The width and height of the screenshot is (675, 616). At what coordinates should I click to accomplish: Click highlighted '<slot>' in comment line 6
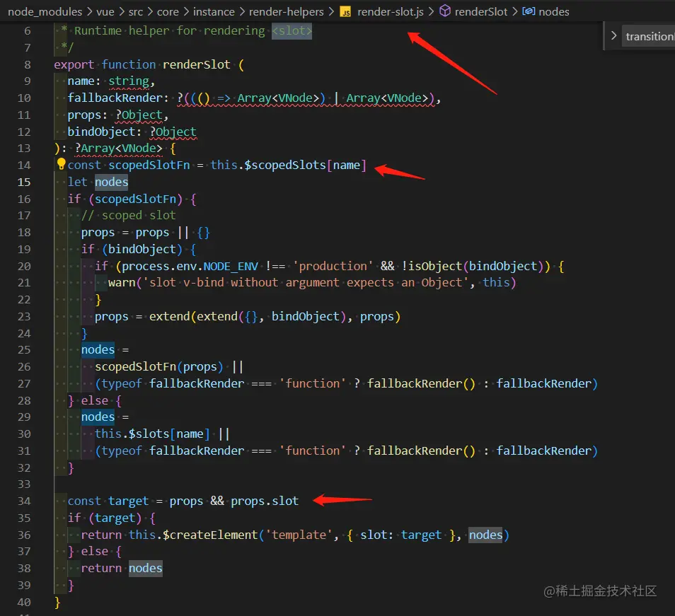point(292,31)
